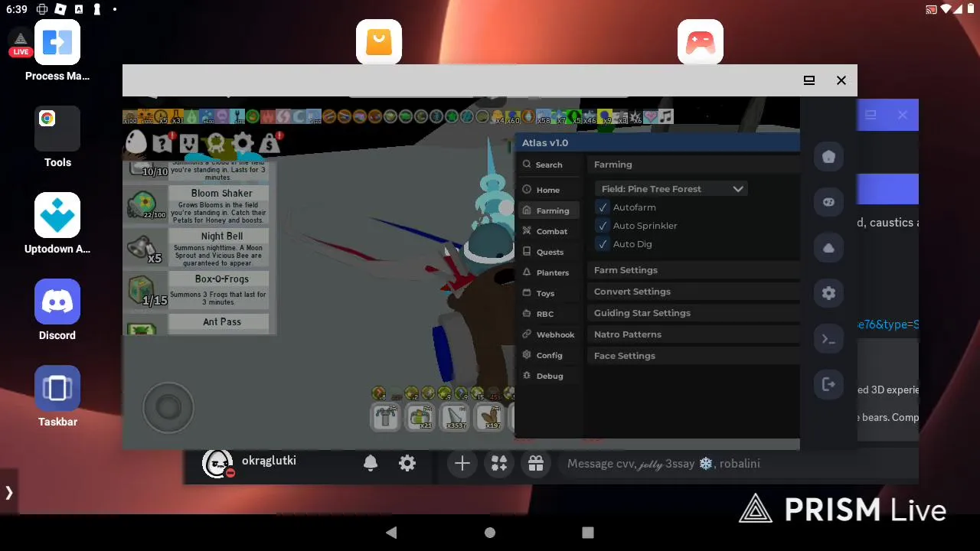Collapse the Farming section header

(693, 165)
